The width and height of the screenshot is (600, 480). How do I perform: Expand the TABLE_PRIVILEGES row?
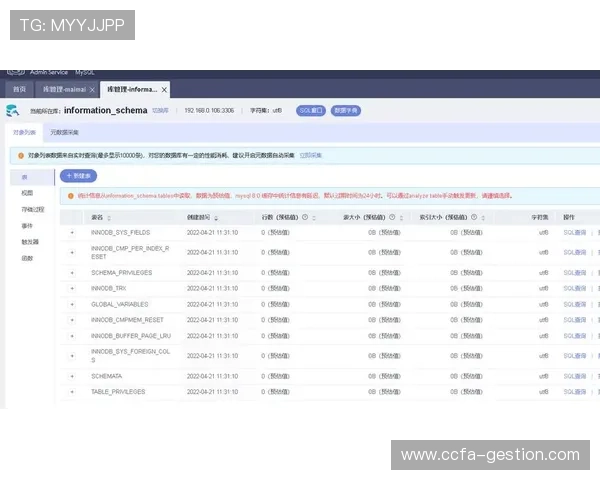click(x=72, y=392)
